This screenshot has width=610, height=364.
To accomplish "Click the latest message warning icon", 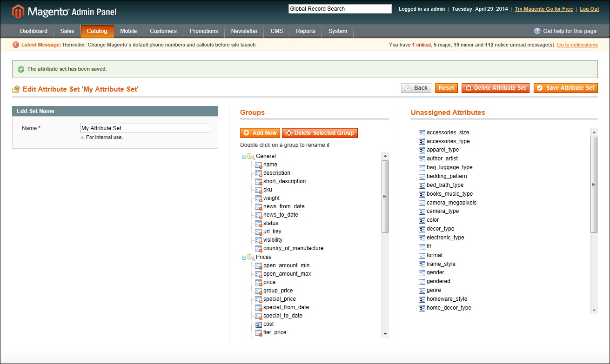I will click(16, 45).
